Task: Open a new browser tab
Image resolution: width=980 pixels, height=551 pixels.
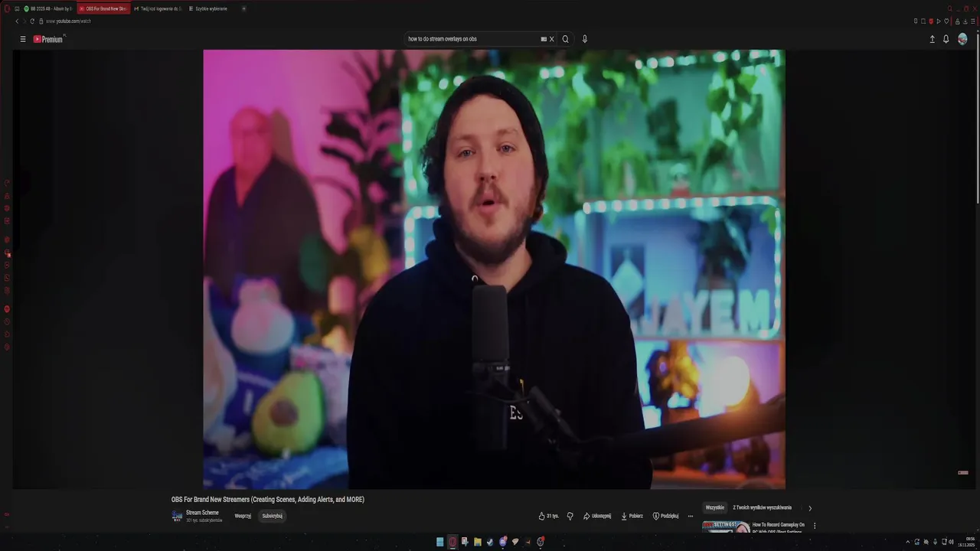Action: point(243,8)
